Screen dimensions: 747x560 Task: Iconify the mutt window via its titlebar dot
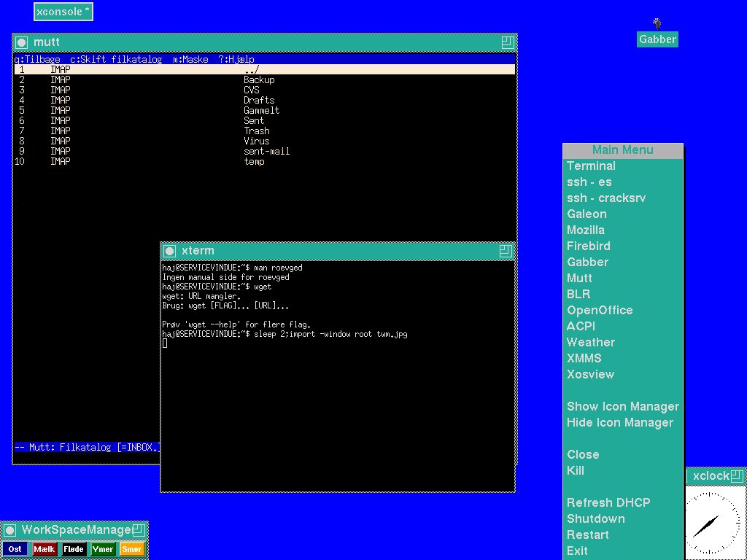coord(22,42)
